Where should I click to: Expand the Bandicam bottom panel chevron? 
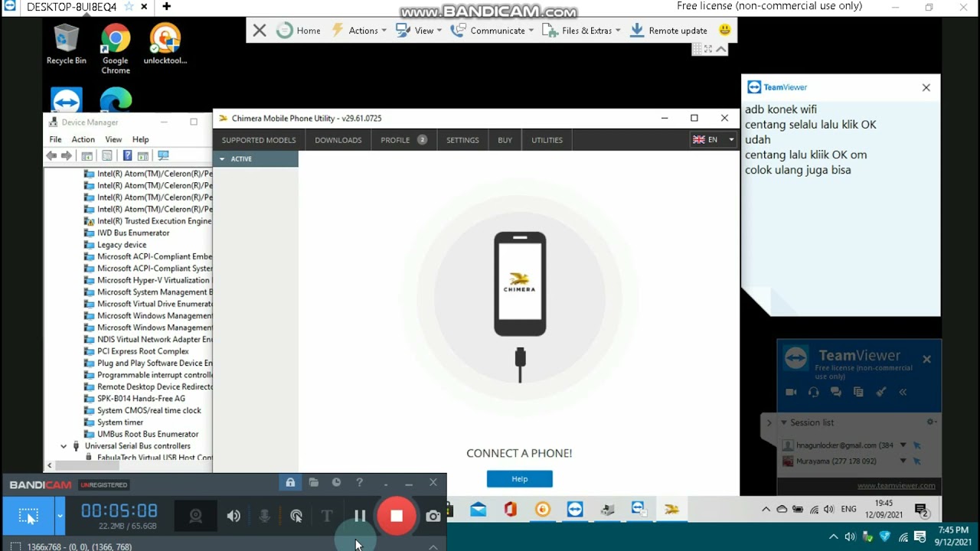433,546
